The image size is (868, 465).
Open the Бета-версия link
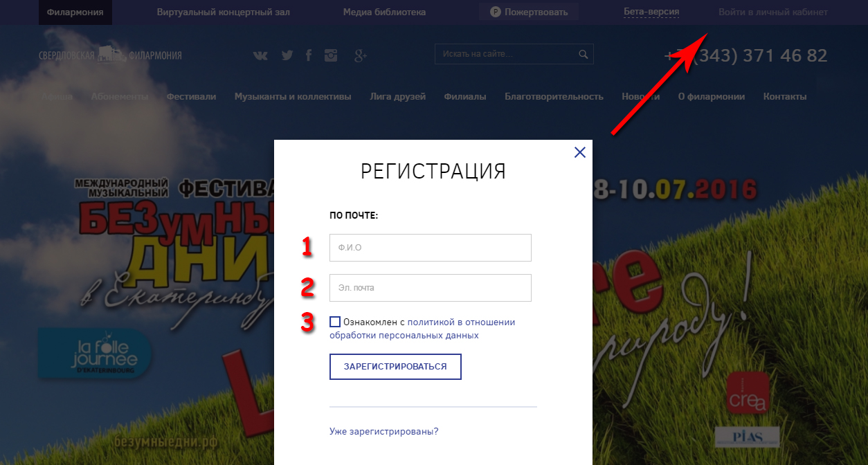point(651,12)
